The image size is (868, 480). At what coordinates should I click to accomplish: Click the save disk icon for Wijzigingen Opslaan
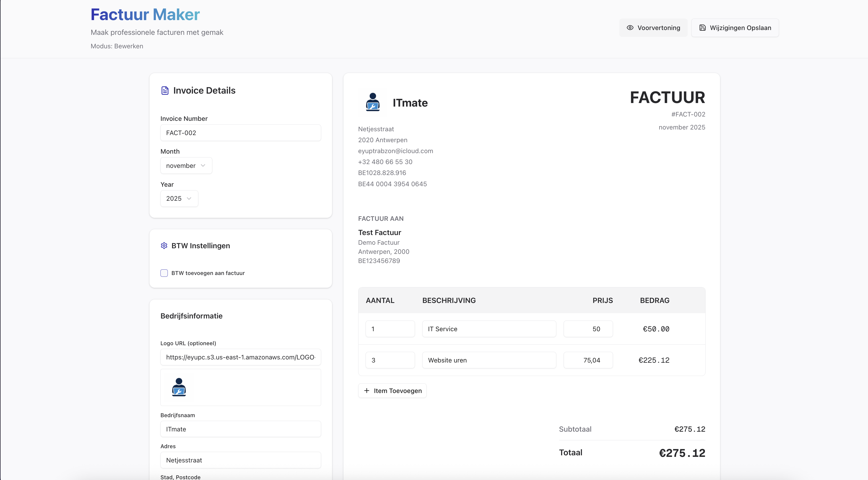point(702,28)
